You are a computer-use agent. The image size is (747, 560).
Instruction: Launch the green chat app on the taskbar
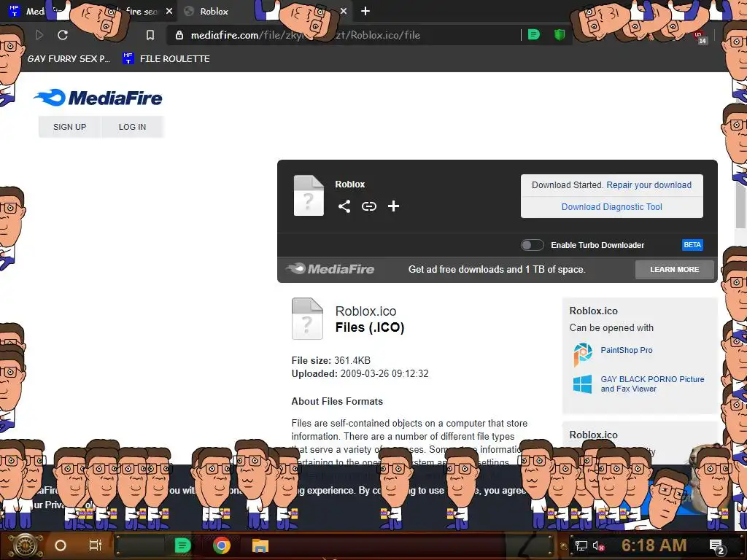182,545
